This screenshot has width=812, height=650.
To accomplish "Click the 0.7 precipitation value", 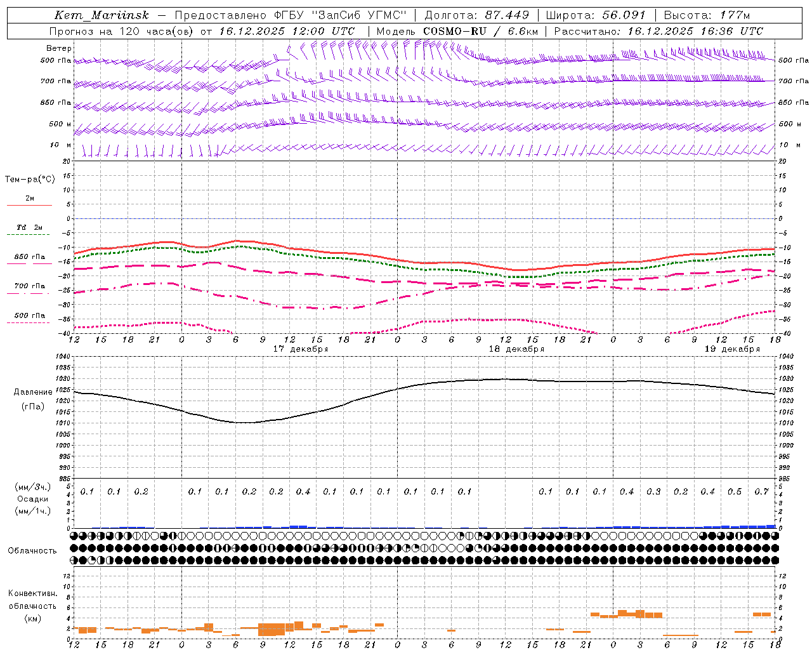I will coord(762,491).
